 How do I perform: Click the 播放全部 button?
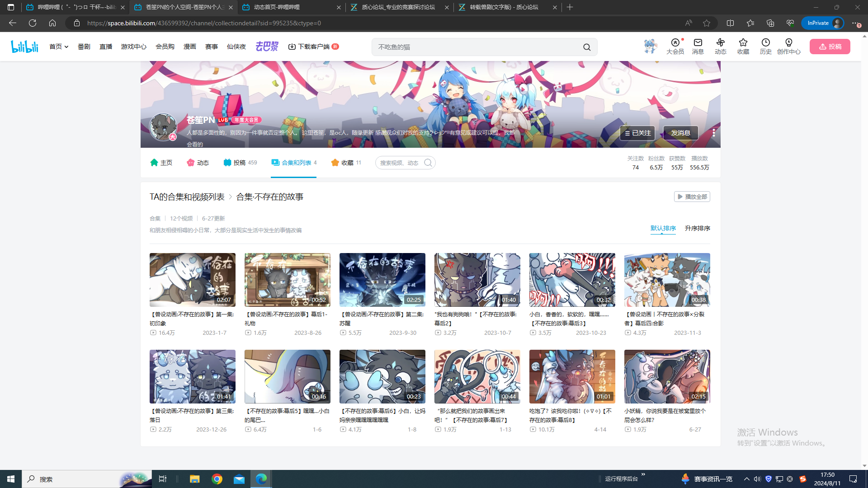692,197
